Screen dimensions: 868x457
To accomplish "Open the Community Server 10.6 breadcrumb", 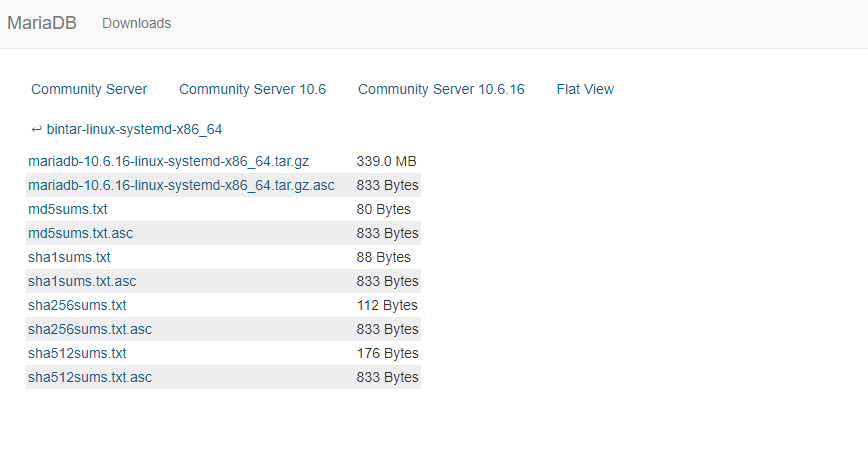I will coord(252,89).
